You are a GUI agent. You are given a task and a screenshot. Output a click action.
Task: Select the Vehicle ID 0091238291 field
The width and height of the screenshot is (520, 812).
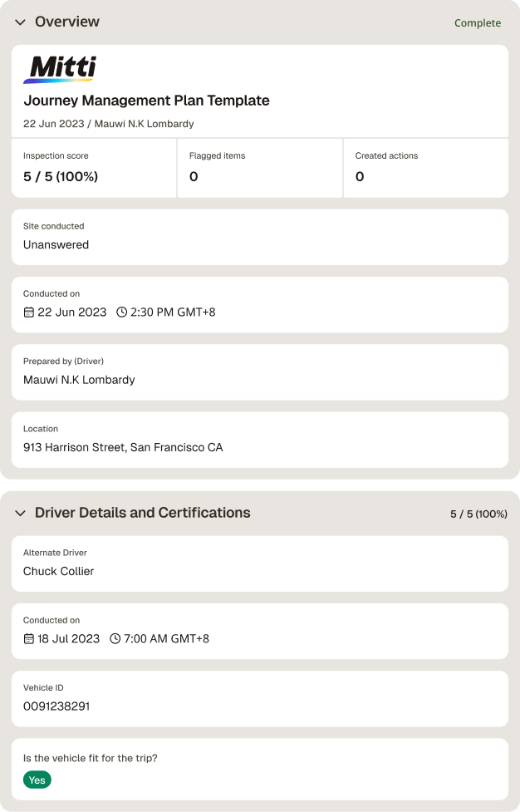pos(260,699)
